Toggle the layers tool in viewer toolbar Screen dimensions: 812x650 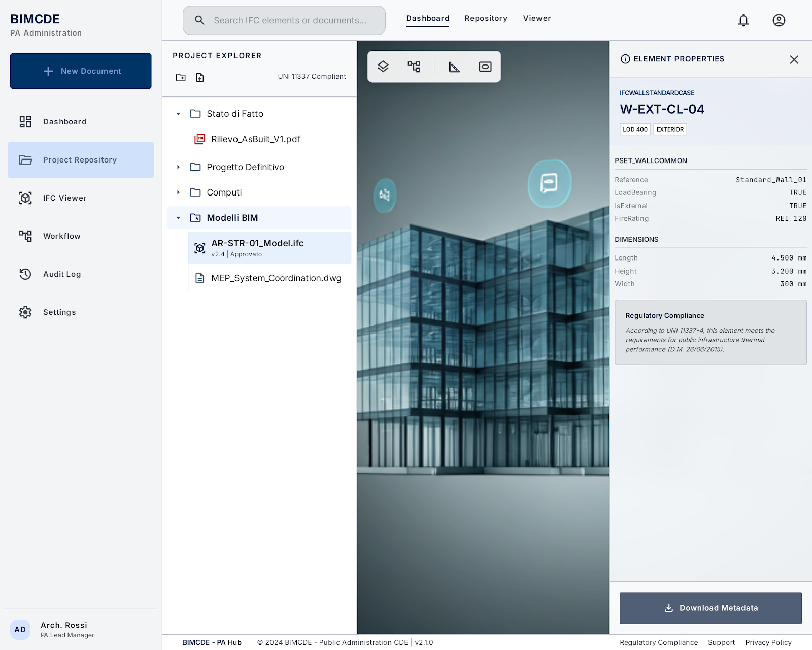tap(383, 67)
